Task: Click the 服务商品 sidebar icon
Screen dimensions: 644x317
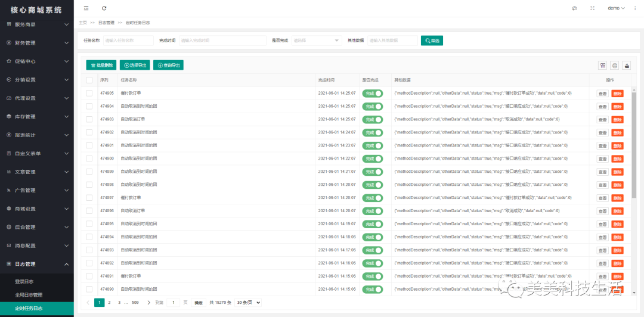Action: click(x=9, y=24)
